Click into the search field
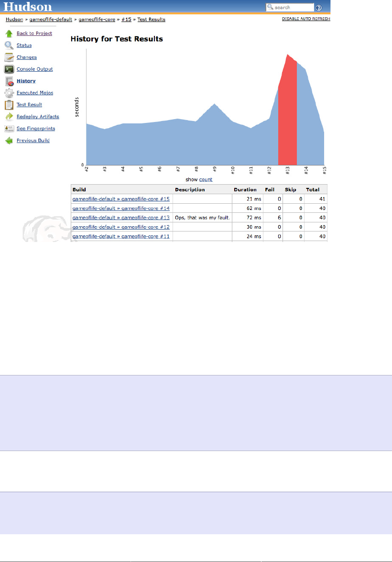This screenshot has height=562, width=392. (290, 8)
